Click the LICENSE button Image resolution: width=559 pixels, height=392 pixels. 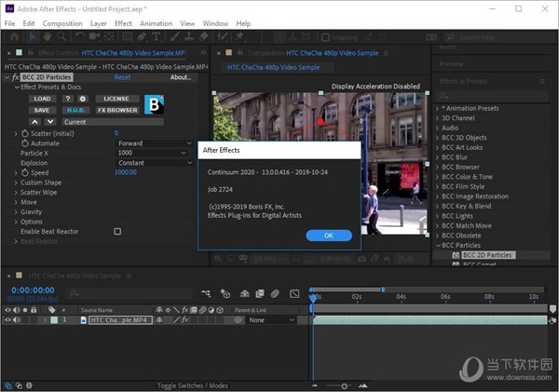click(116, 99)
